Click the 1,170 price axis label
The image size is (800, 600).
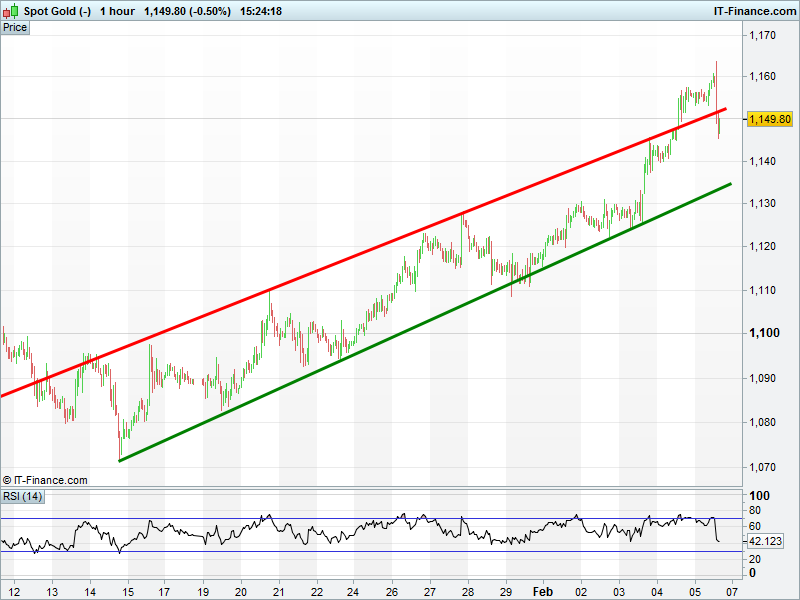(x=763, y=36)
